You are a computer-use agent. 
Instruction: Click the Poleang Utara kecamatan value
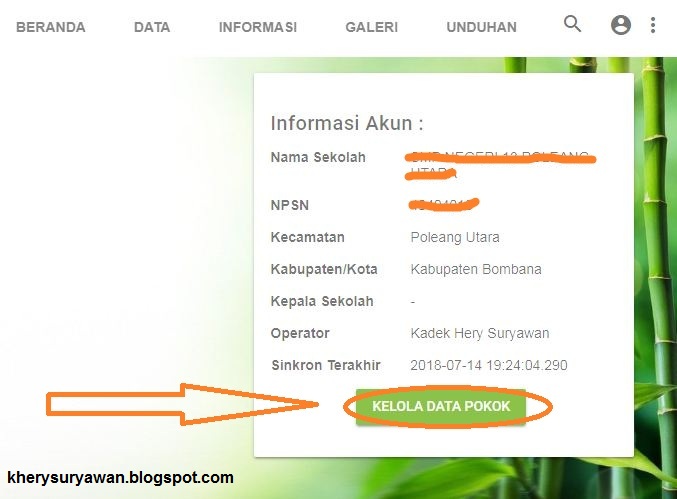(x=455, y=237)
